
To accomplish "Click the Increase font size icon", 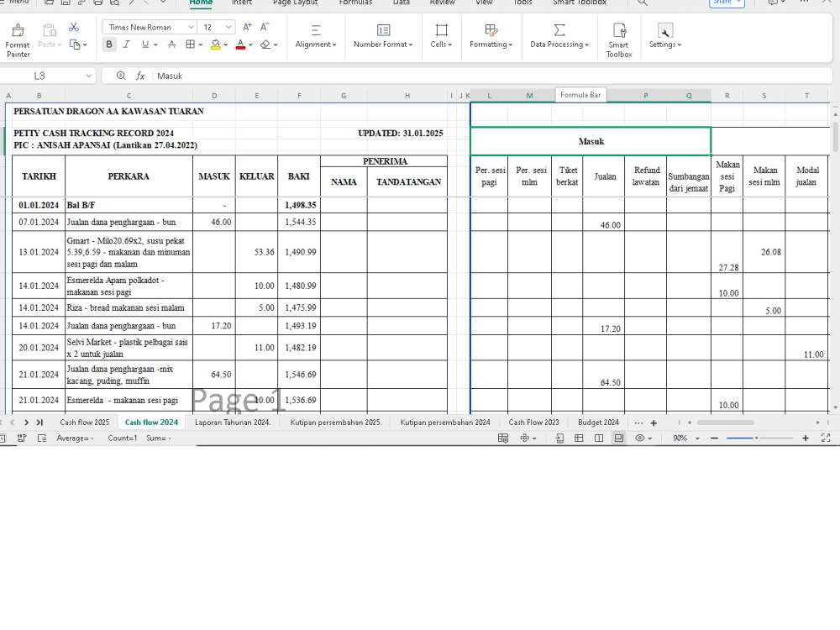I will [247, 27].
